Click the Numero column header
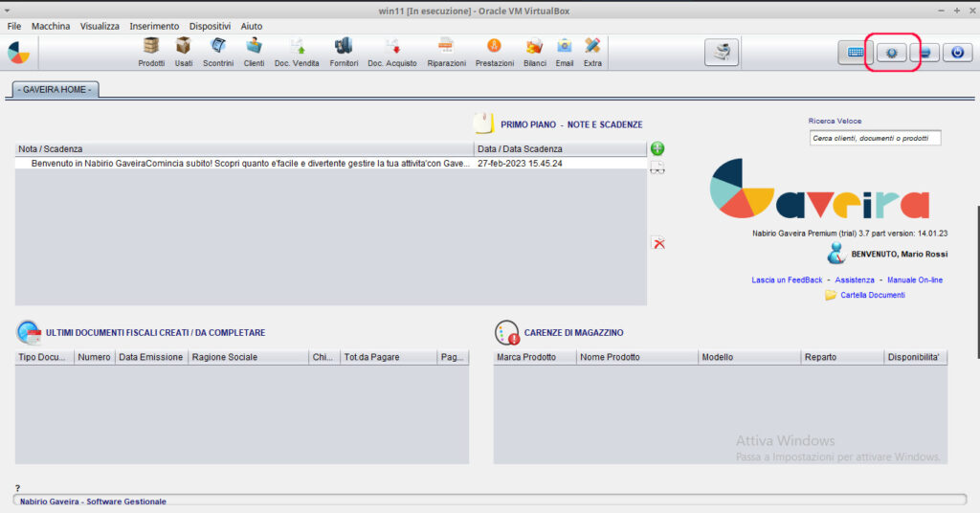Screen dimensions: 980x513 95,357
